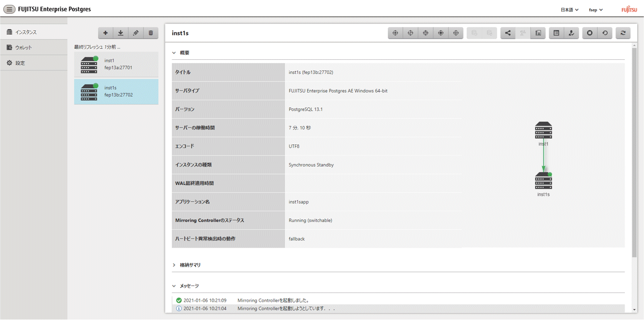The image size is (644, 320).
Task: Click the '最終リフレッシュ' refresh time text
Action: point(97,47)
